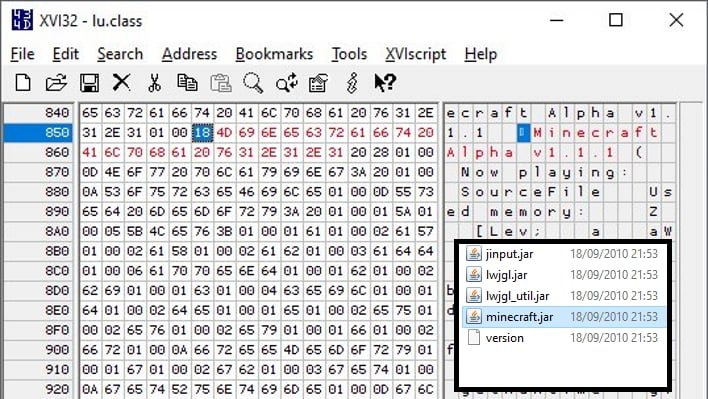Select hex byte 4D in row 900
This screenshot has width=708, height=399.
[x=291, y=349]
